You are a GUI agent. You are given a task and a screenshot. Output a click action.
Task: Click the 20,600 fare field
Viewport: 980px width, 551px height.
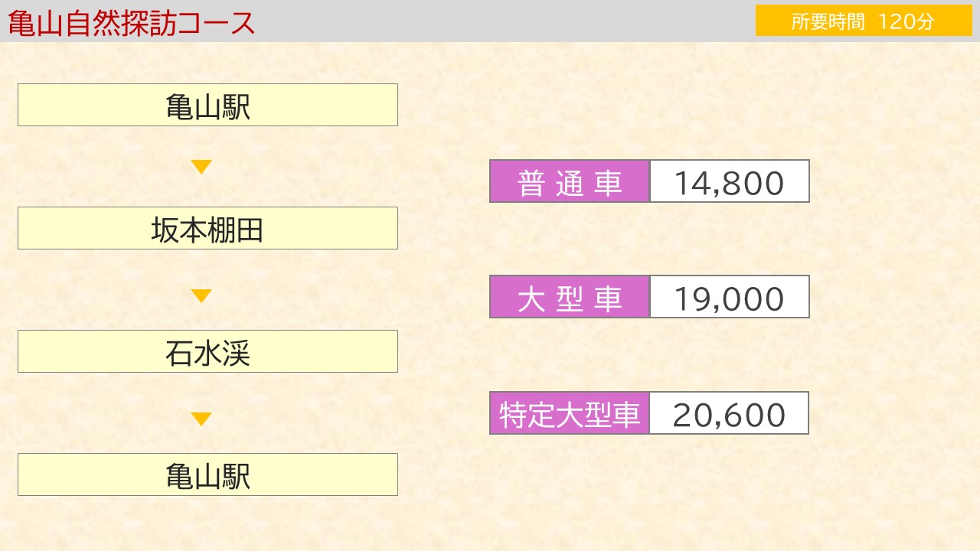click(x=730, y=413)
